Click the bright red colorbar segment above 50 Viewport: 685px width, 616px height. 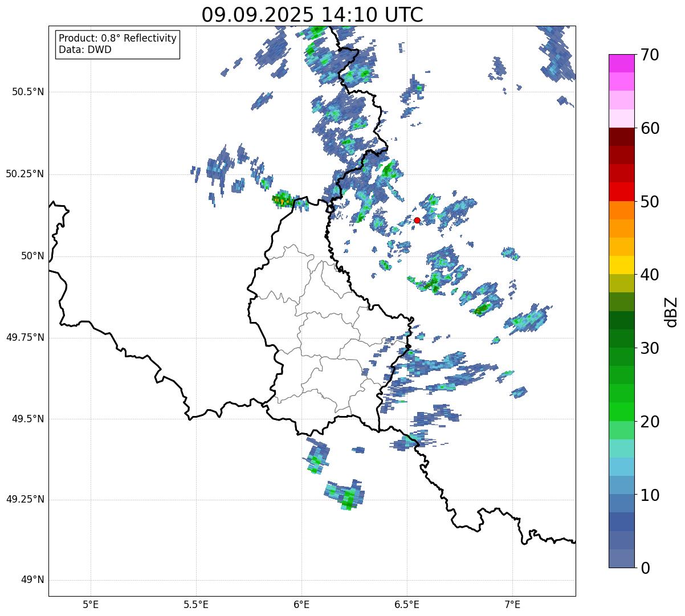(x=622, y=192)
